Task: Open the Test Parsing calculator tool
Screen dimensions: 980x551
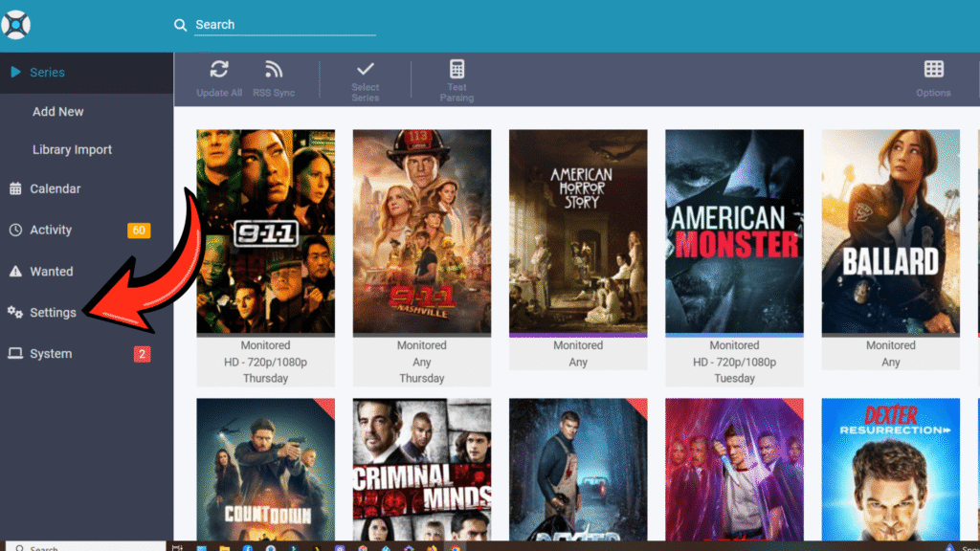Action: tap(457, 70)
